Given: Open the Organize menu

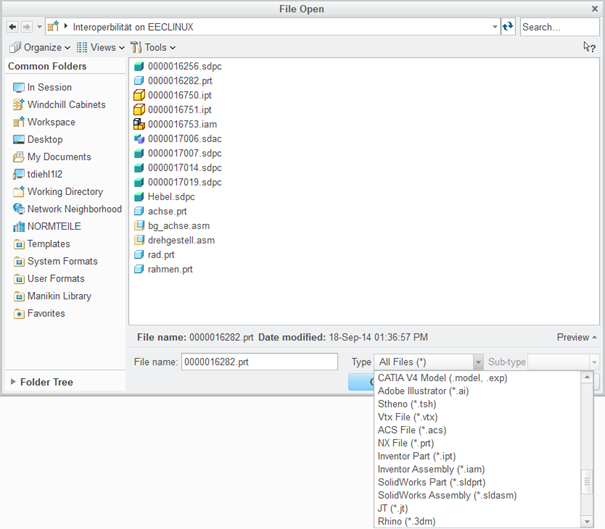Looking at the screenshot, I should 40,47.
